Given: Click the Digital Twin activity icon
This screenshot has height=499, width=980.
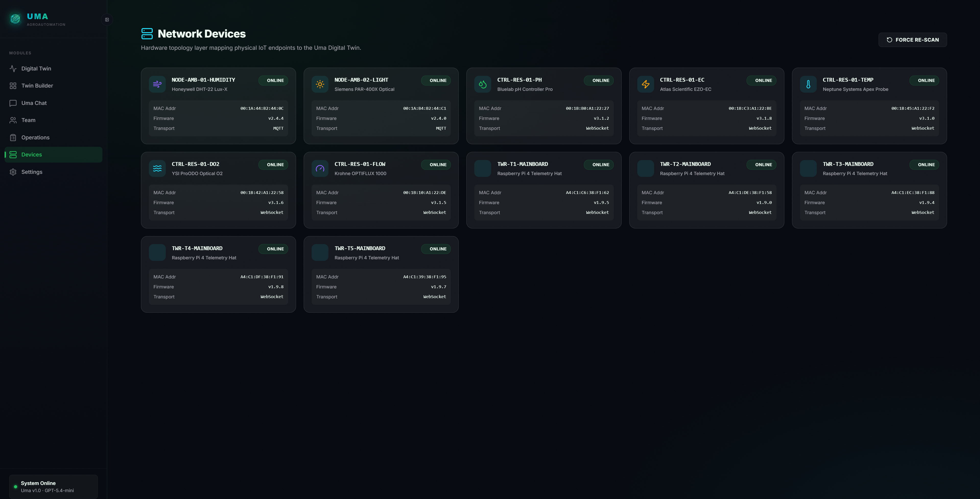Looking at the screenshot, I should [x=13, y=68].
